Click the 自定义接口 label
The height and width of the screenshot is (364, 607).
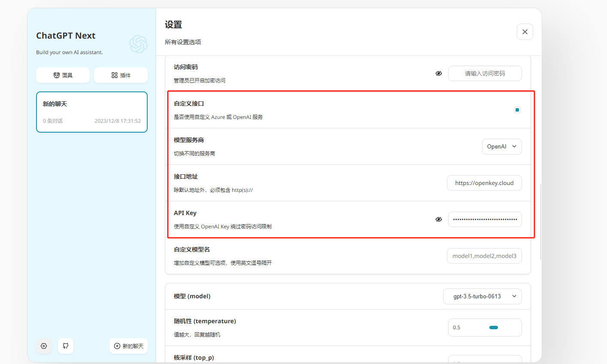point(189,103)
